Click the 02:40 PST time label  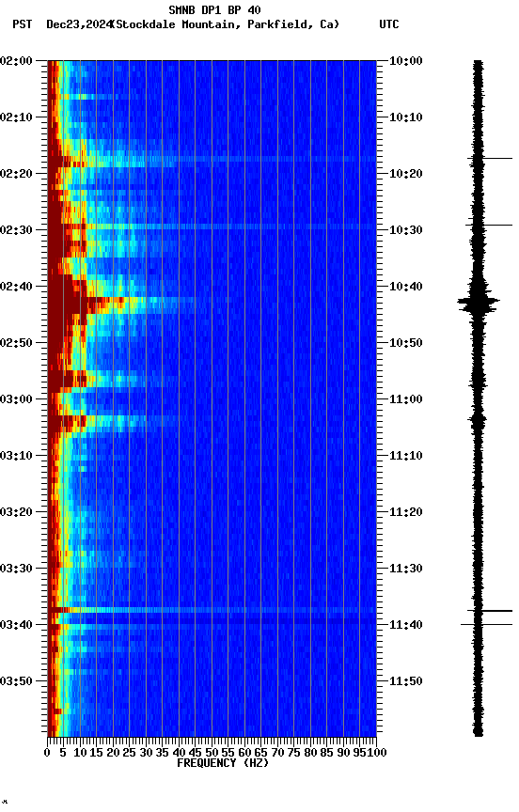(16, 287)
